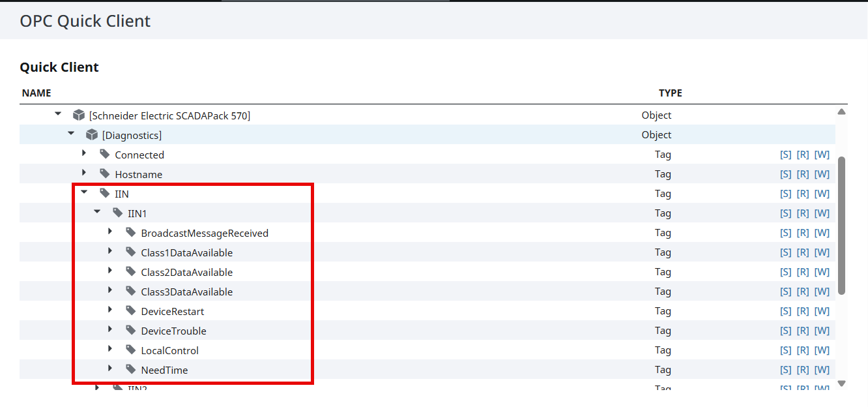
Task: Click [S] on the IIN row
Action: tap(786, 194)
